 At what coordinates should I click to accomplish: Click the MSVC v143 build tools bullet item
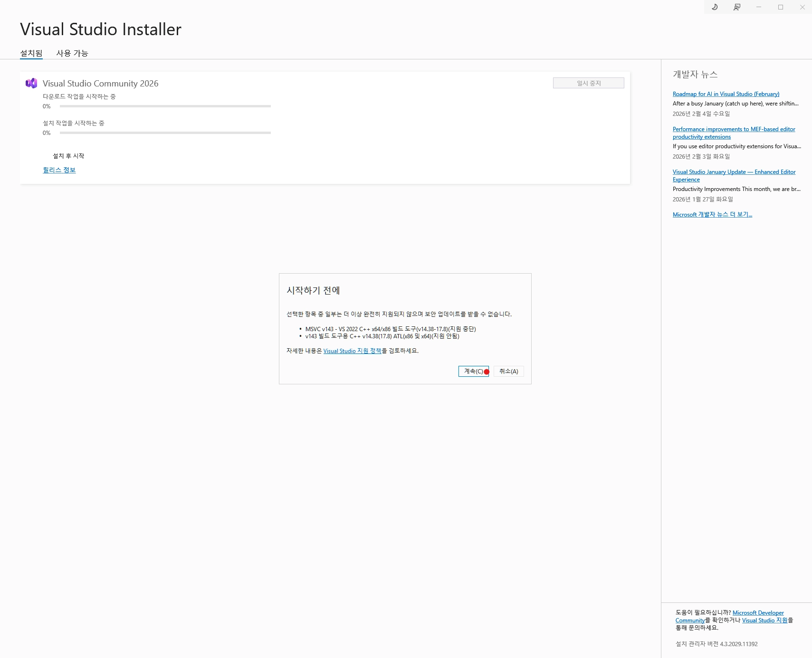(391, 329)
